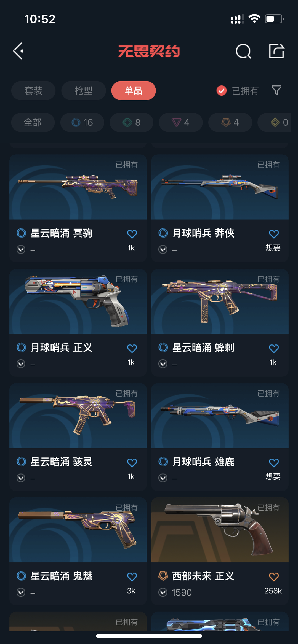Filter by blue circle tier showing 16
The width and height of the screenshot is (298, 644).
pyautogui.click(x=82, y=122)
